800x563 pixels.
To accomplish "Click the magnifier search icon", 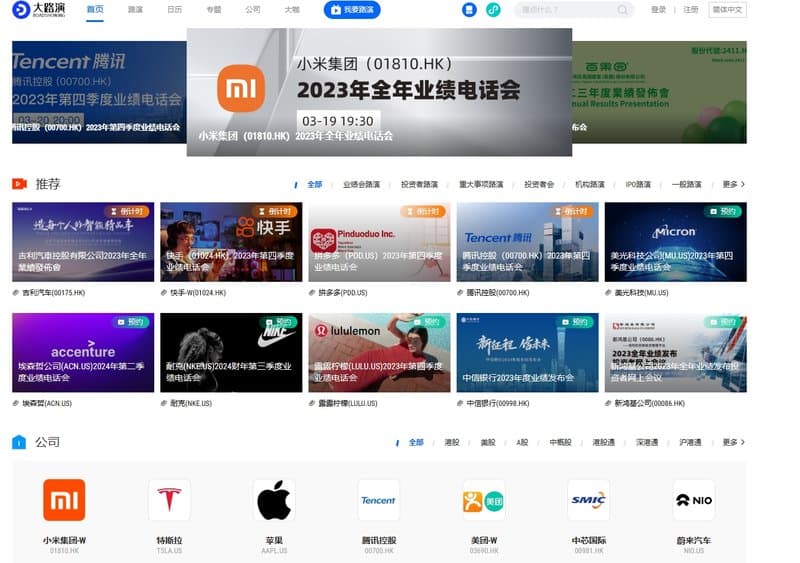I will point(622,10).
